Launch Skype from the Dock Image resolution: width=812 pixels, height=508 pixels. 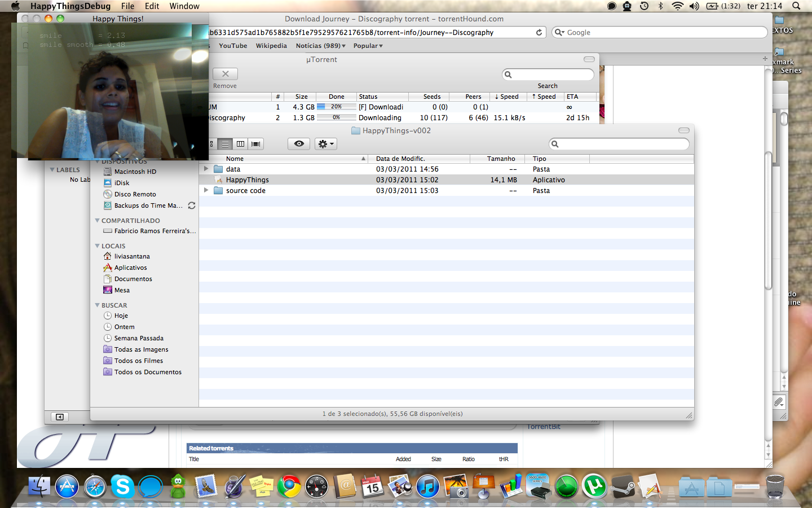coord(122,486)
